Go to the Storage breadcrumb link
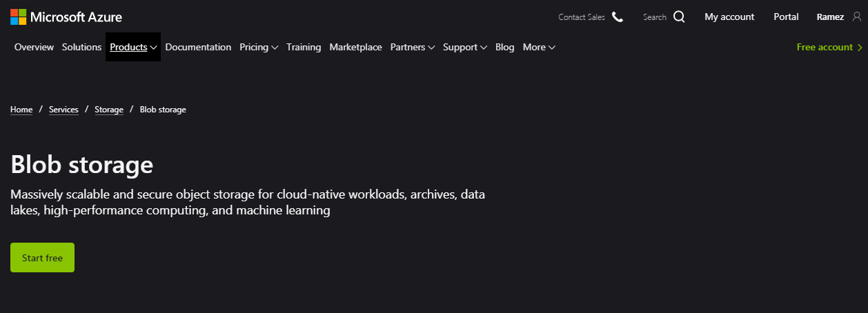The image size is (868, 313). pyautogui.click(x=109, y=110)
